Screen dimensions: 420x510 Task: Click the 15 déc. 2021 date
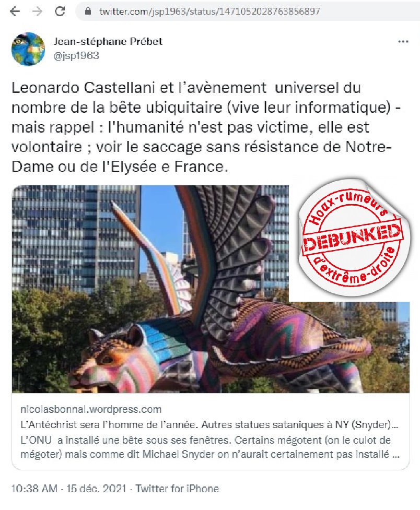tap(96, 489)
